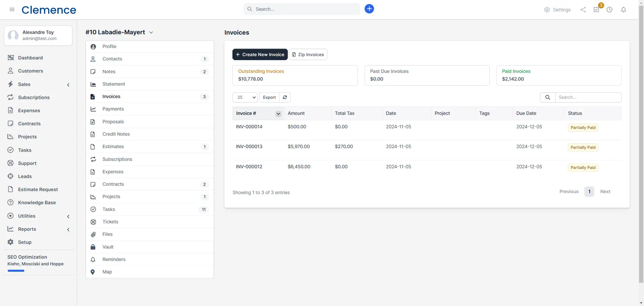Open the #10 Labadie-Mayert customer dropdown

(151, 33)
